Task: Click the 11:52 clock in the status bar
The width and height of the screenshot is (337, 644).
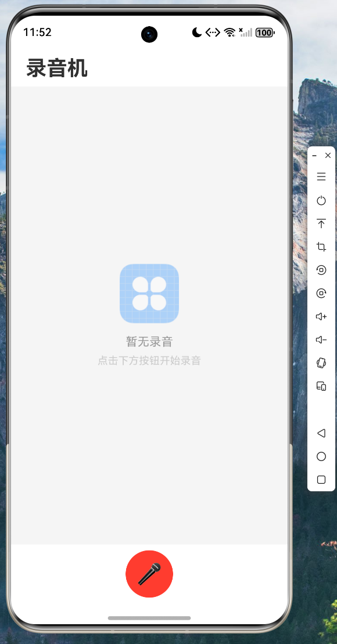Action: pyautogui.click(x=37, y=33)
